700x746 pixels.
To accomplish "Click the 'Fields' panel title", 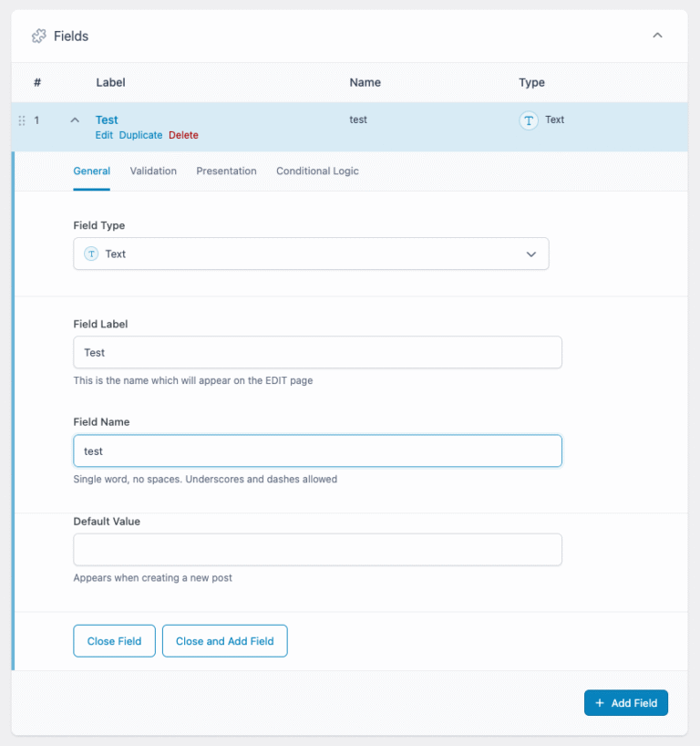I will click(x=71, y=36).
